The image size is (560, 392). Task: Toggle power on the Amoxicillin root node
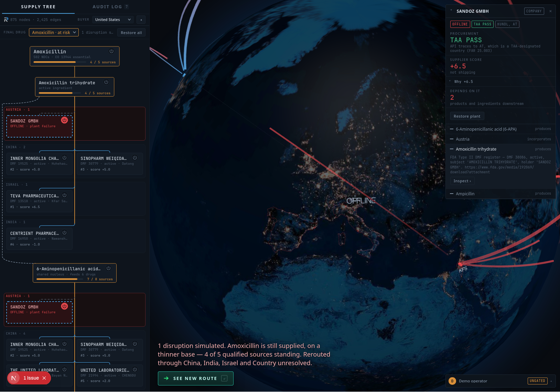[111, 51]
